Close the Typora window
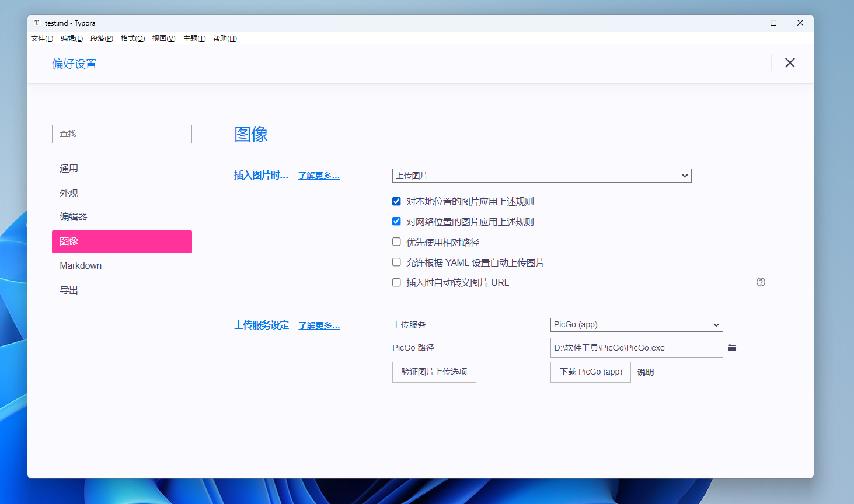Screen dimensions: 854x504 [x=800, y=23]
